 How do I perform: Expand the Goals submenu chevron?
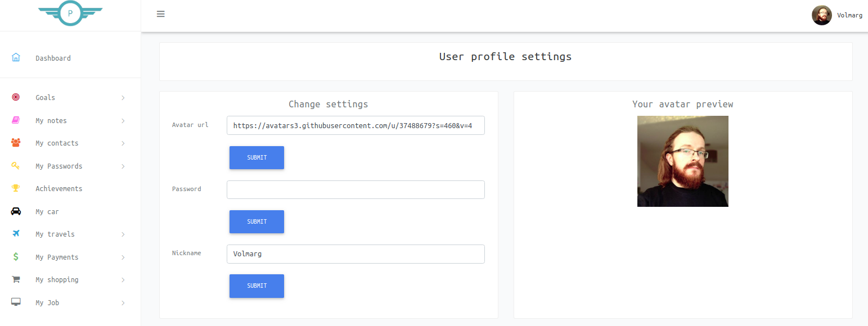123,98
